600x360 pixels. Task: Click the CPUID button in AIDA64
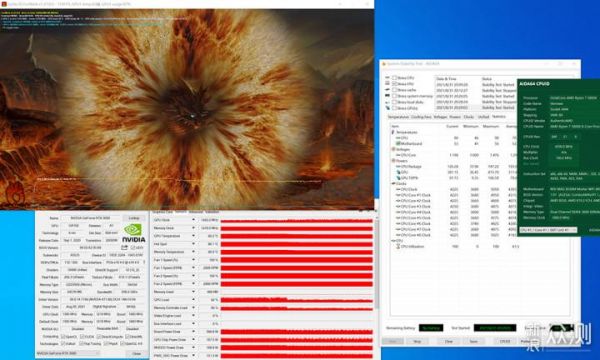point(505,341)
